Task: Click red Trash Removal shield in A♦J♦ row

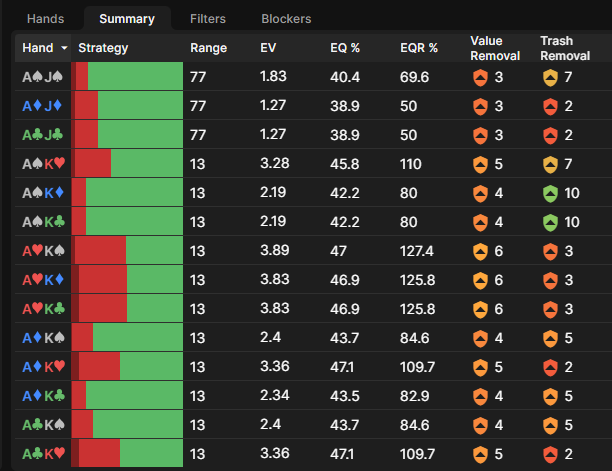Action: click(549, 106)
